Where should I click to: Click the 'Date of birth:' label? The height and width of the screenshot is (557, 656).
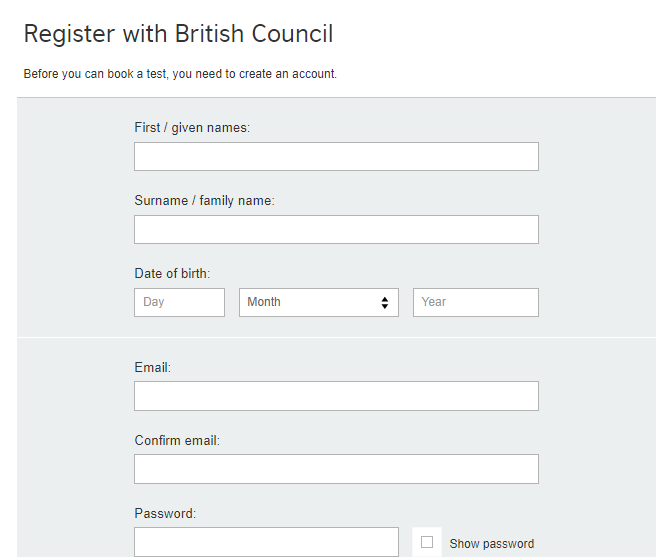tap(172, 274)
